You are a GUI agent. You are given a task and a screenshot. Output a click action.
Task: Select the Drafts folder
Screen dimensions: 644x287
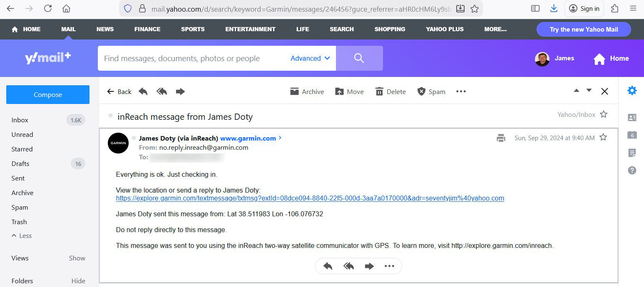coord(20,163)
